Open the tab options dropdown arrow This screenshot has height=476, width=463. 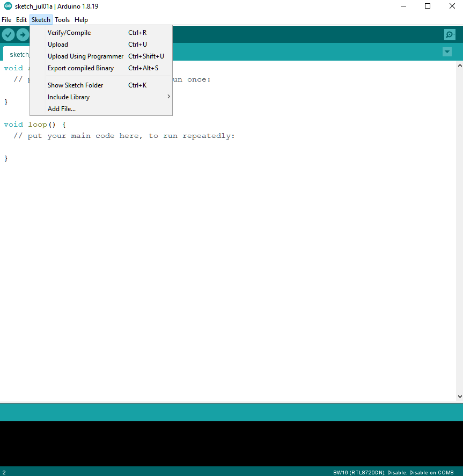click(447, 52)
